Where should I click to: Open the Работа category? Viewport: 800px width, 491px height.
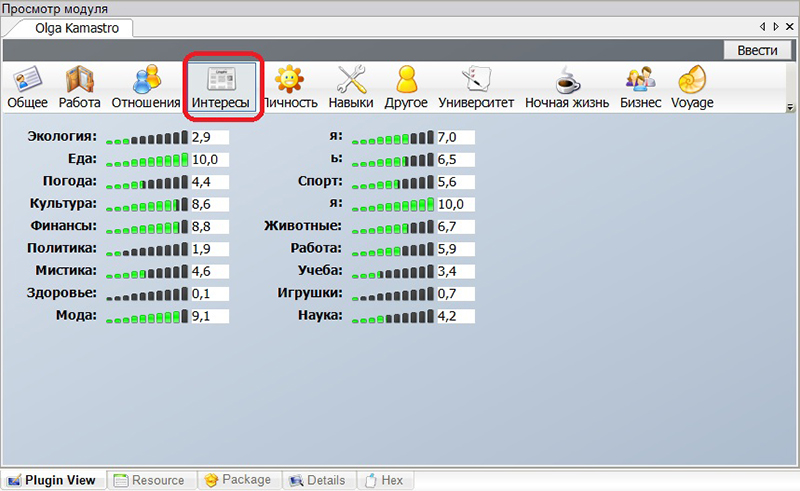click(79, 87)
